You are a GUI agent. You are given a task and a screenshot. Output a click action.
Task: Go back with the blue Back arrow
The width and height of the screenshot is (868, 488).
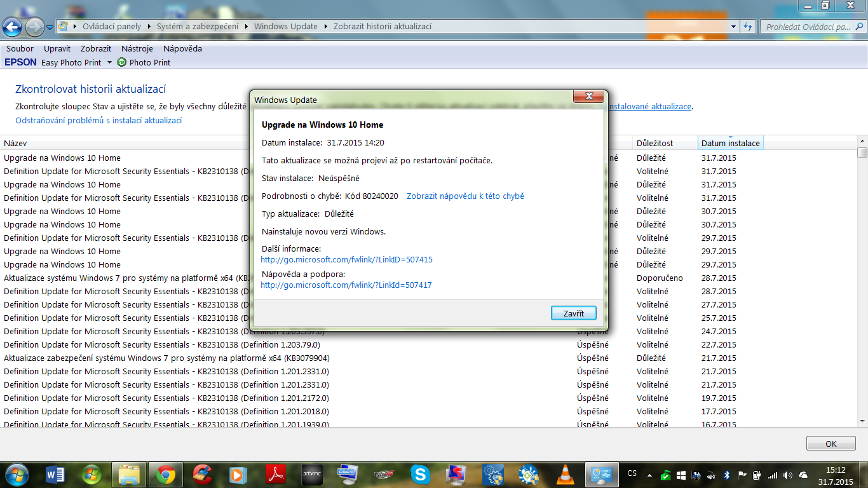[13, 27]
